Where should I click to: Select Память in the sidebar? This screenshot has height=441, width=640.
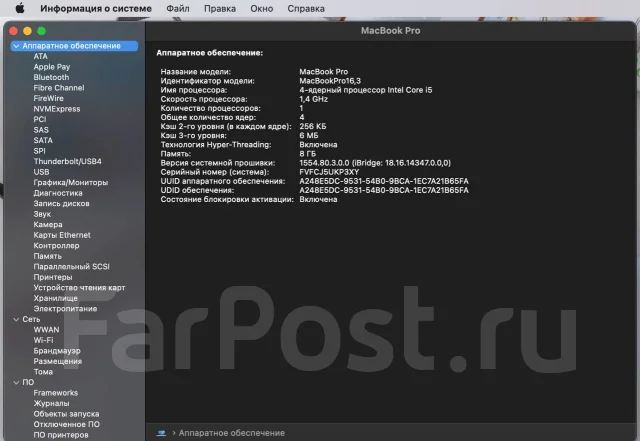[x=48, y=256]
